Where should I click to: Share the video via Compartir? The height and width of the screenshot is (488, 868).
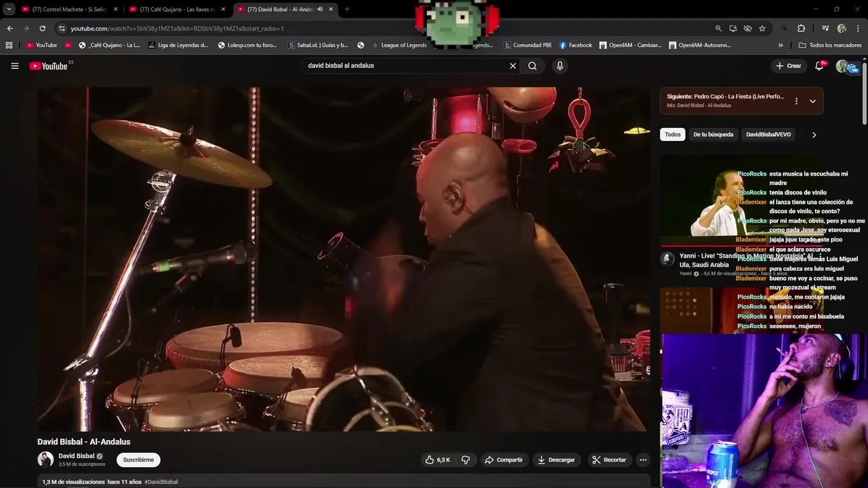pyautogui.click(x=503, y=460)
